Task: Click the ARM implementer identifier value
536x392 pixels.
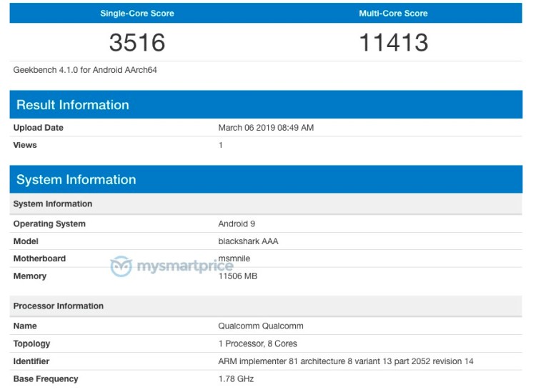Action: pyautogui.click(x=345, y=361)
